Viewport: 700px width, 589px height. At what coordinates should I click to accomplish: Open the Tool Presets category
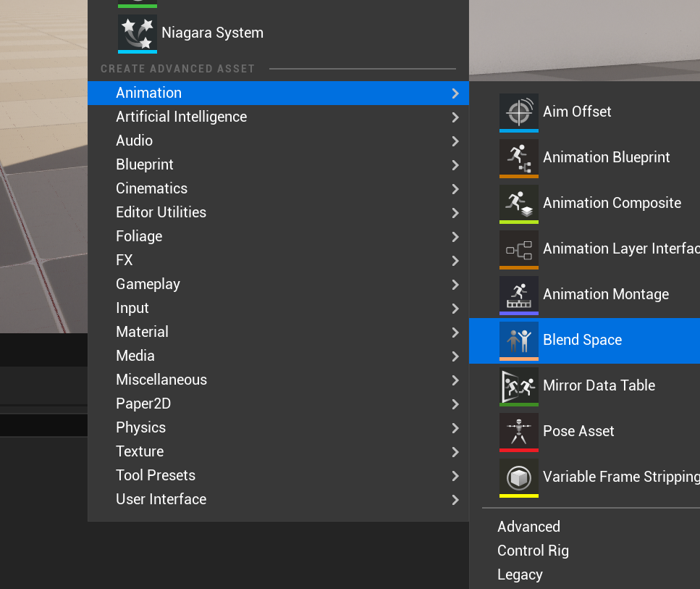pyautogui.click(x=278, y=475)
